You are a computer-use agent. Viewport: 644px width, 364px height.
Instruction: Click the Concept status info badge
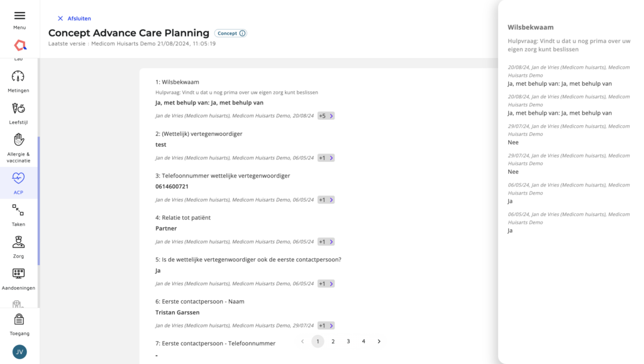point(231,33)
